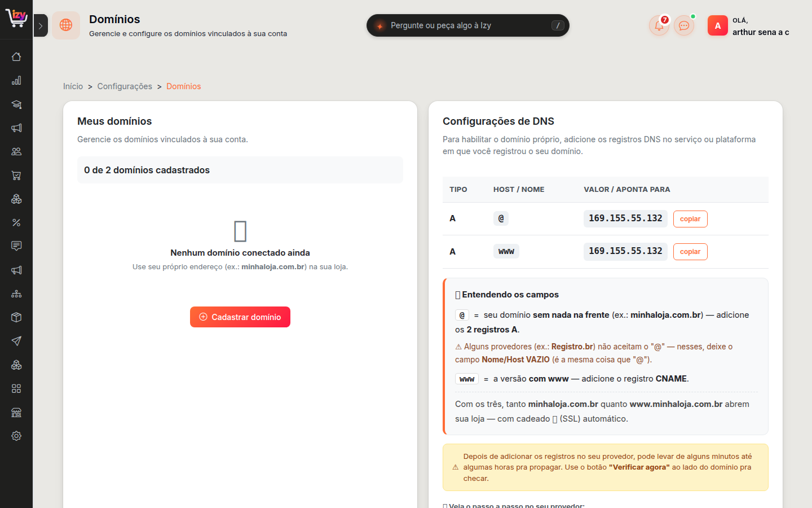Open the graduation cap sidebar icon
Viewport: 812px width, 508px height.
[16, 104]
